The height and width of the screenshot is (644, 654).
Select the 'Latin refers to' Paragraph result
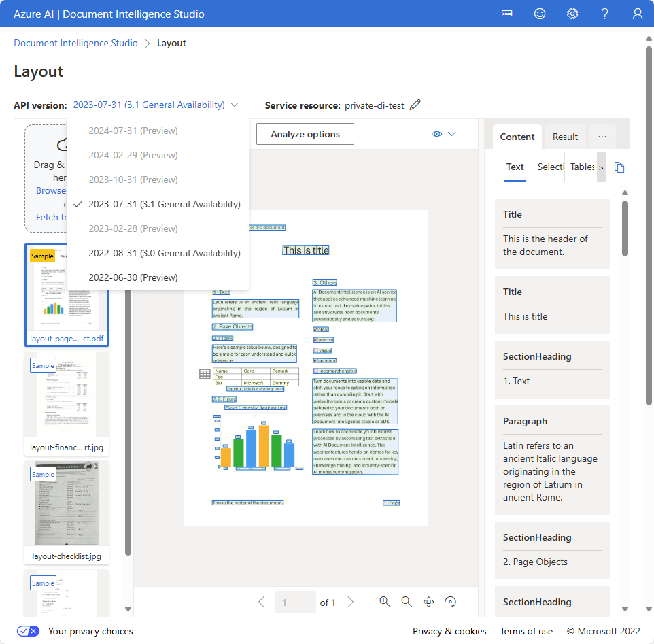[x=552, y=460]
